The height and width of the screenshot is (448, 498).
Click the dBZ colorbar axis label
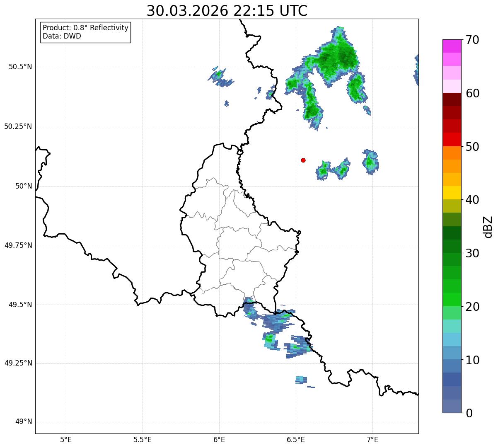(488, 227)
